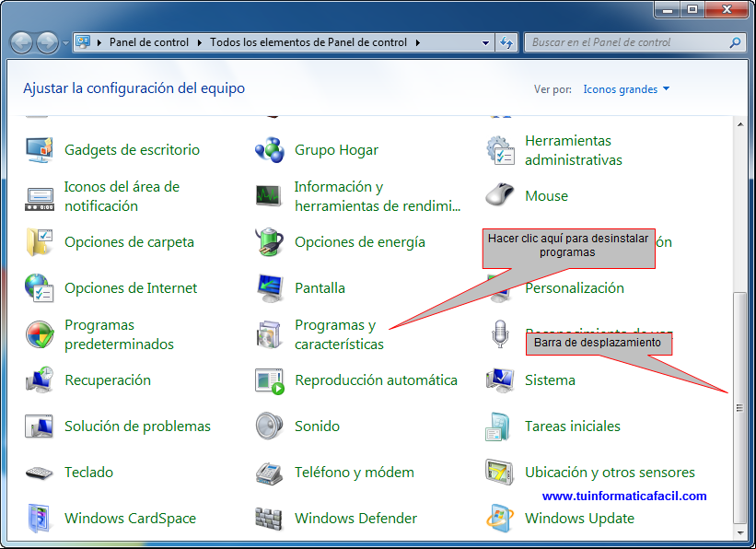Open Solución de problemas text link

137,426
